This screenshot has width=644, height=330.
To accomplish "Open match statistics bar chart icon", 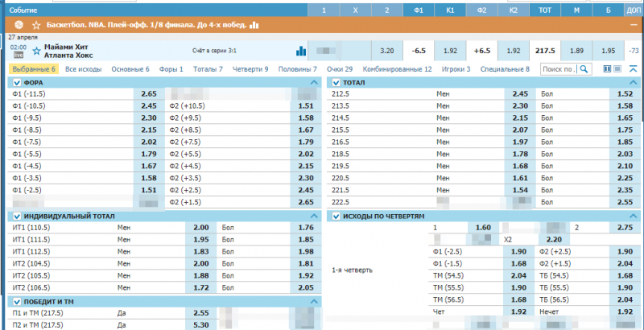I will (301, 51).
